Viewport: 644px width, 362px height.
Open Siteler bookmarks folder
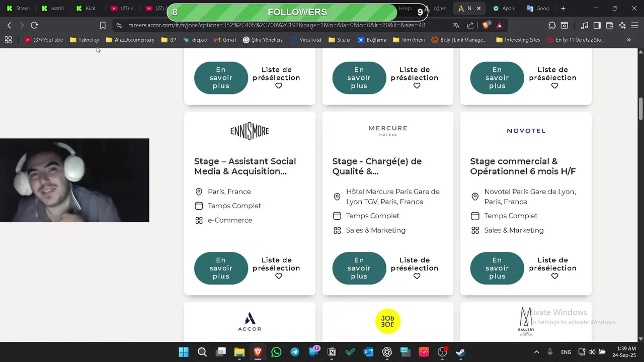click(340, 40)
